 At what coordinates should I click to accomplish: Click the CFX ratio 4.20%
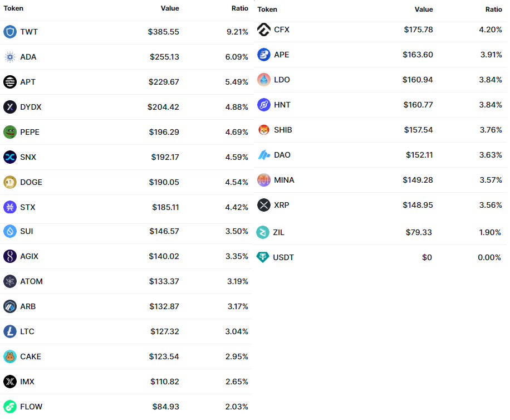[490, 30]
